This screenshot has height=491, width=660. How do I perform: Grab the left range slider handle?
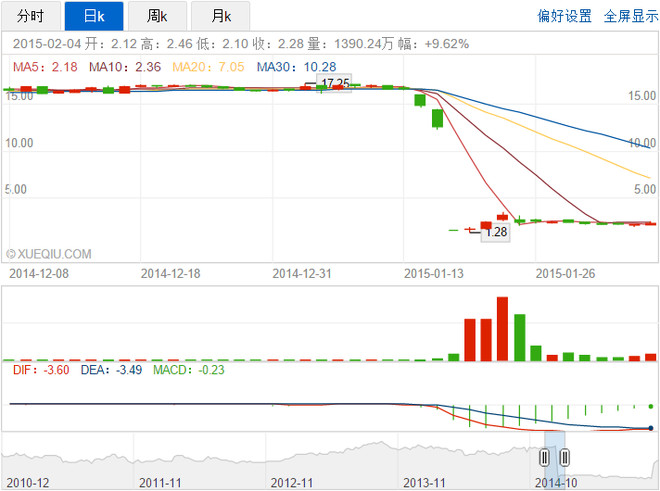click(x=544, y=457)
